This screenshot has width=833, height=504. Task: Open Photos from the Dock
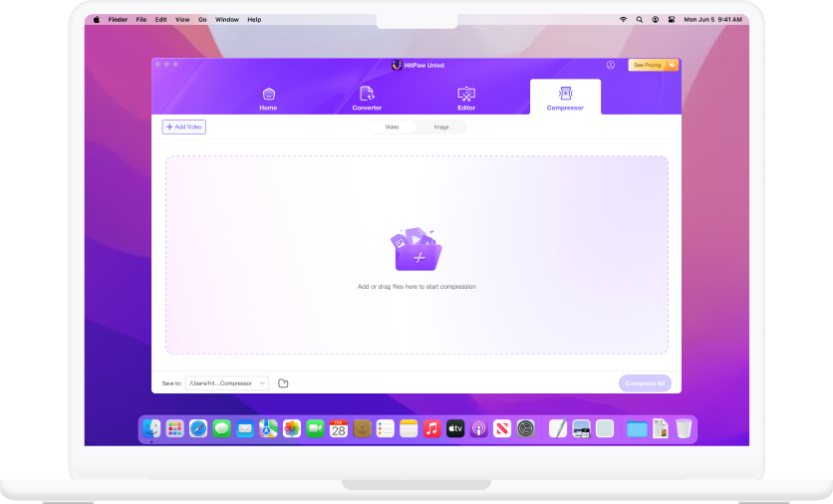(x=292, y=428)
